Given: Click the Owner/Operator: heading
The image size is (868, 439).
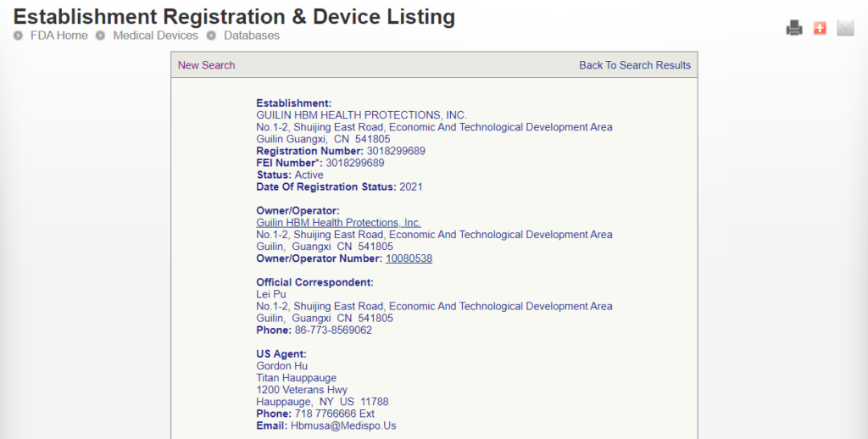Looking at the screenshot, I should pos(298,211).
